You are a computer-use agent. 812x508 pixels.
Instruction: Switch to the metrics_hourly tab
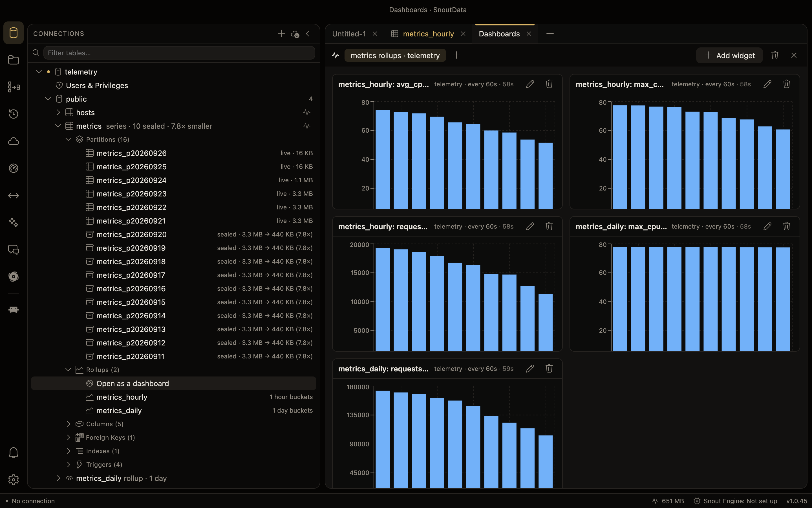click(428, 34)
